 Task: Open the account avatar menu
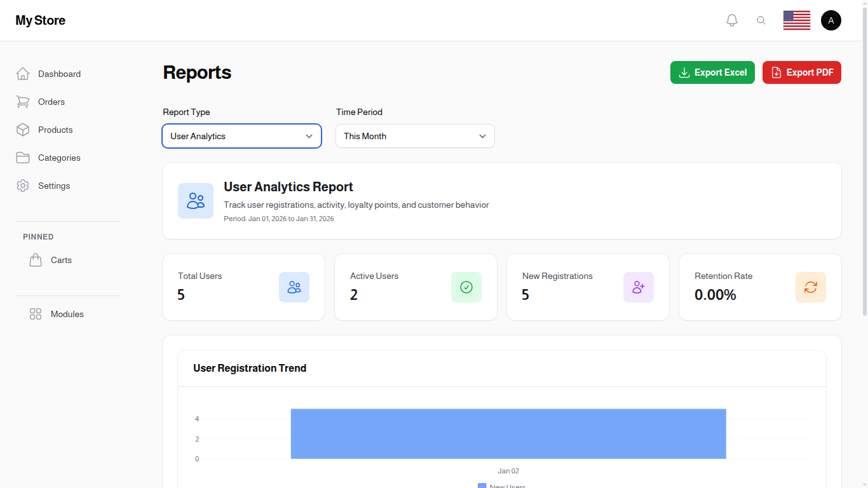(x=831, y=20)
